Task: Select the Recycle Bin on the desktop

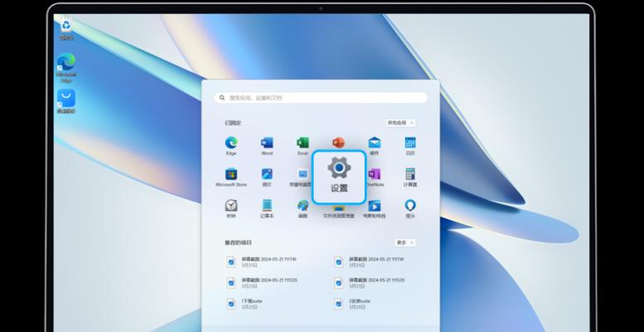Action: tap(66, 28)
